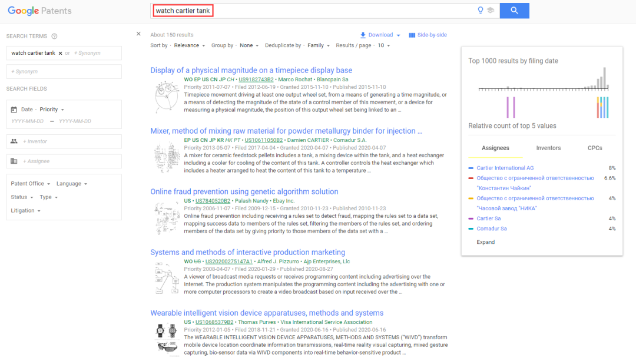636x364 pixels.
Task: Click the Mixer patent drawing thumbnail
Action: (167, 157)
